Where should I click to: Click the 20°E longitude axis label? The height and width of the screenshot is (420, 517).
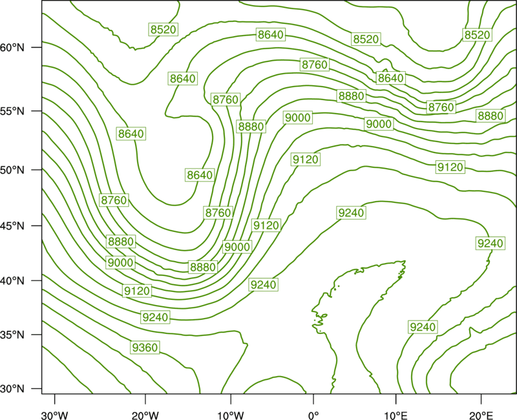(481, 415)
